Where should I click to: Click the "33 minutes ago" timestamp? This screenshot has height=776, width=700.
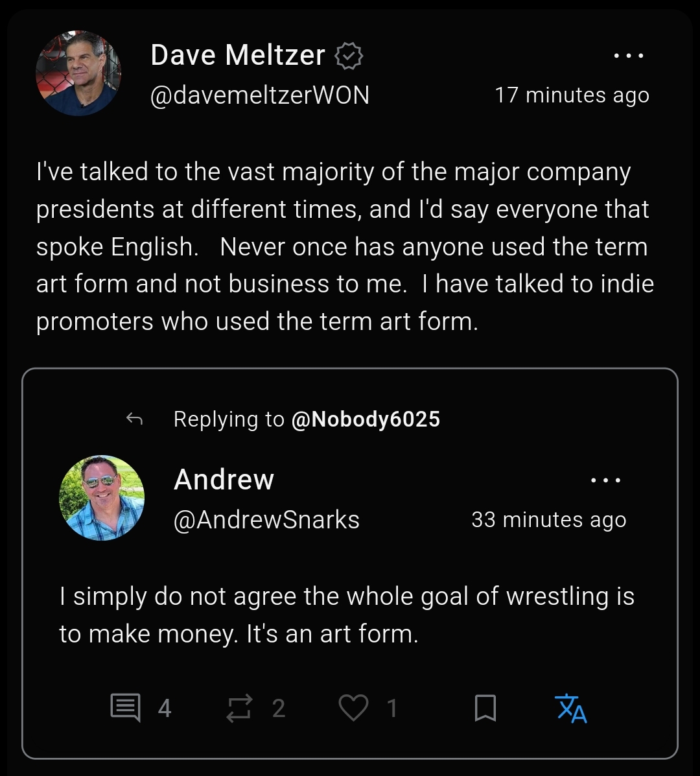[x=548, y=520]
